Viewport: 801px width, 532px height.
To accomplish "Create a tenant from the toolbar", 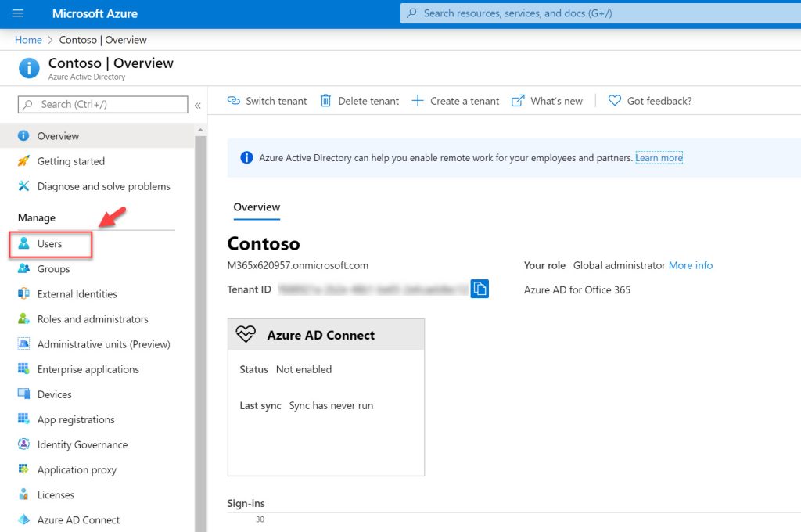I will (455, 100).
